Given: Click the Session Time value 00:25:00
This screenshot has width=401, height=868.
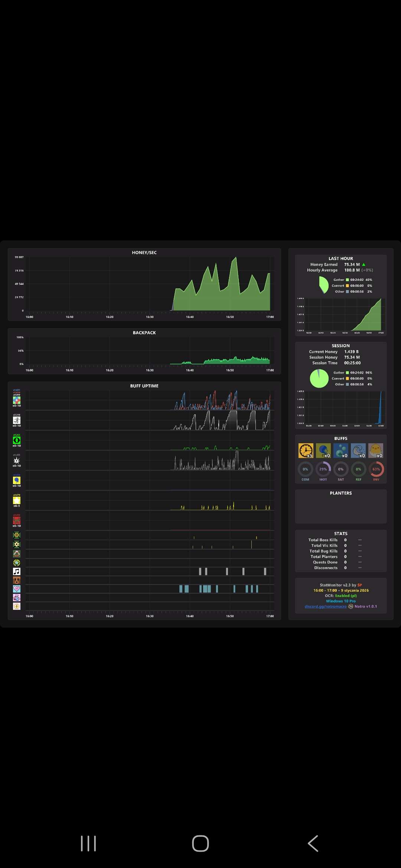Looking at the screenshot, I should 352,363.
